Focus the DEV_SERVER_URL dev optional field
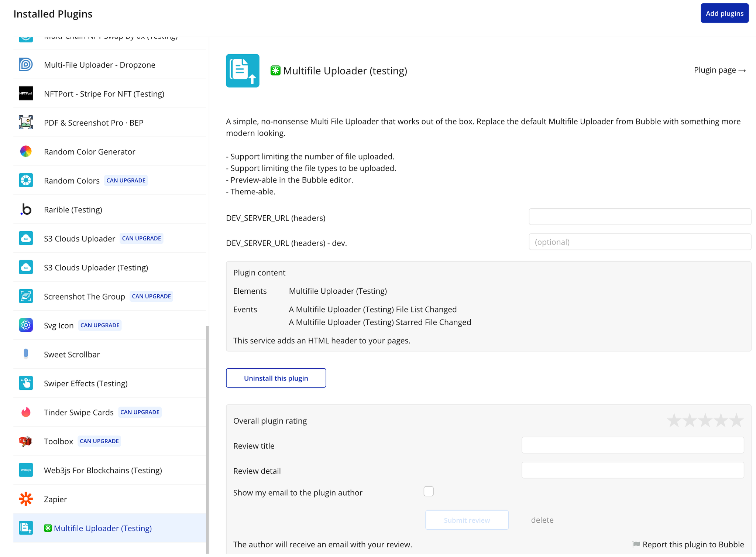The width and height of the screenshot is (756, 557). click(x=640, y=242)
